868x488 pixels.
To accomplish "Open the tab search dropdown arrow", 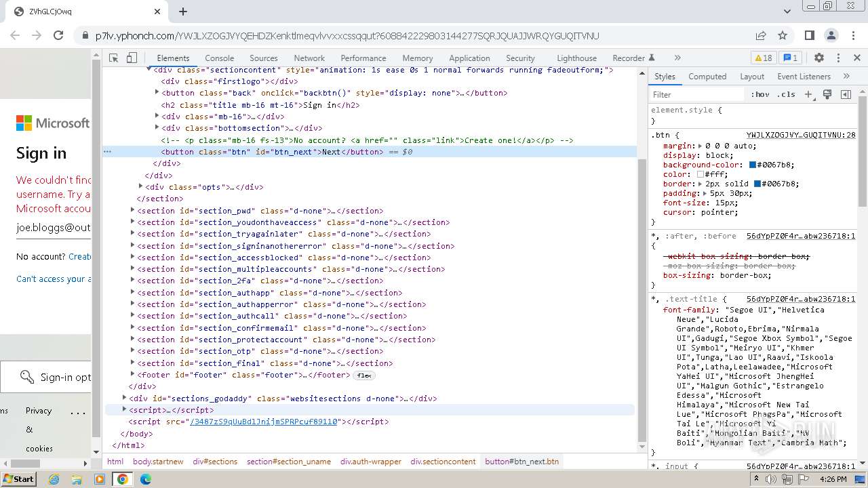I will coord(787,12).
